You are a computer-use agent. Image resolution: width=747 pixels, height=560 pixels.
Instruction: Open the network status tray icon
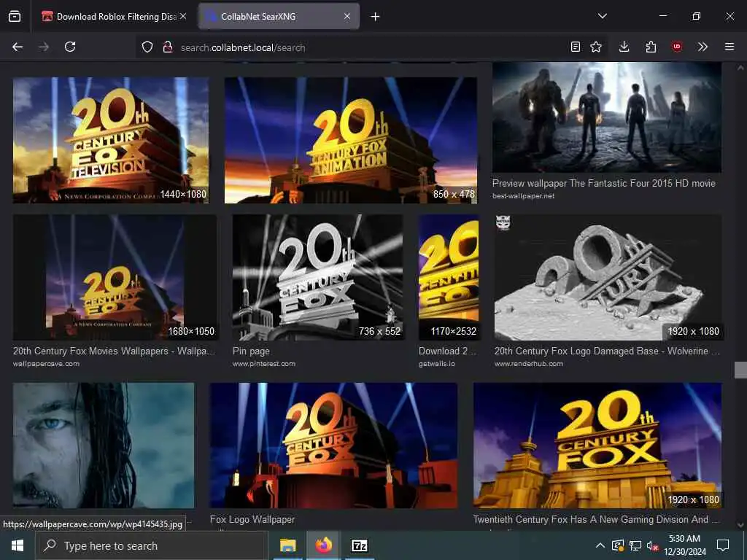(x=635, y=545)
